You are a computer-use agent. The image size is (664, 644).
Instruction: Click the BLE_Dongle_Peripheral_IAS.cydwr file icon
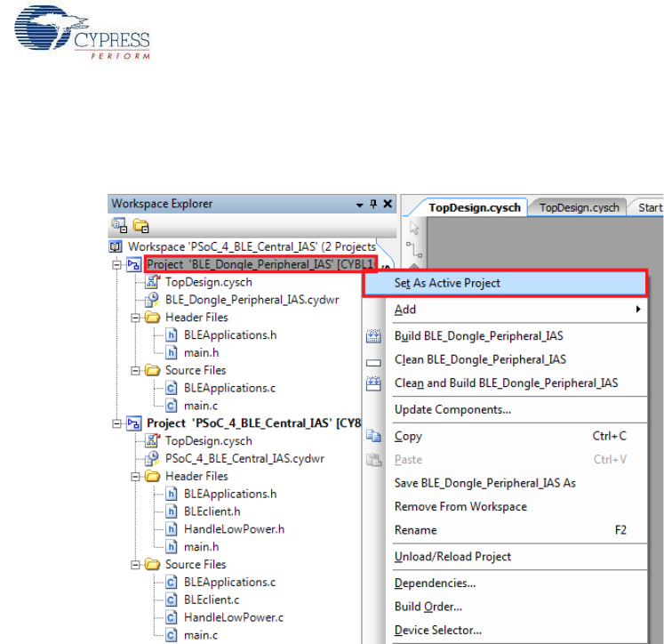click(152, 300)
